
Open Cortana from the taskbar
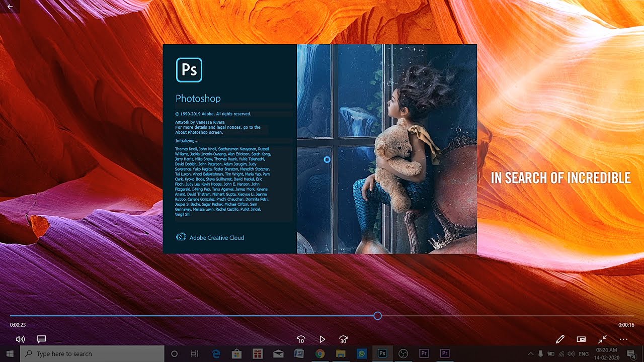click(x=175, y=353)
